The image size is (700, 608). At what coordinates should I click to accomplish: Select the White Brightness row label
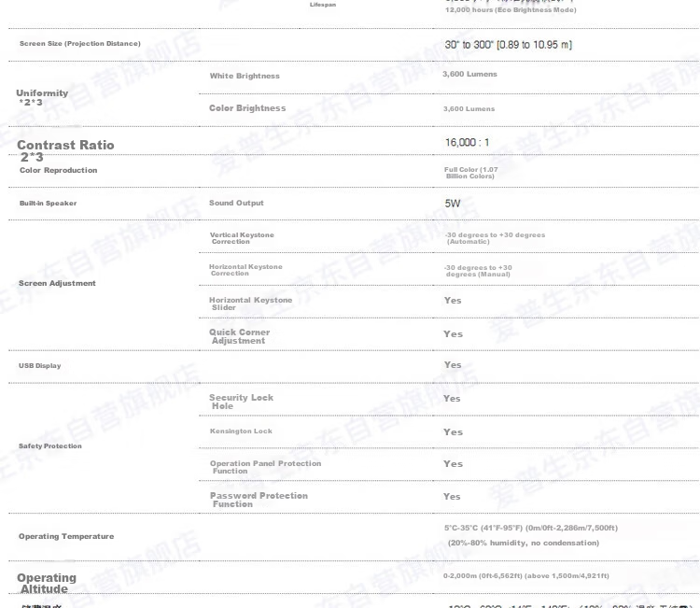click(x=245, y=76)
